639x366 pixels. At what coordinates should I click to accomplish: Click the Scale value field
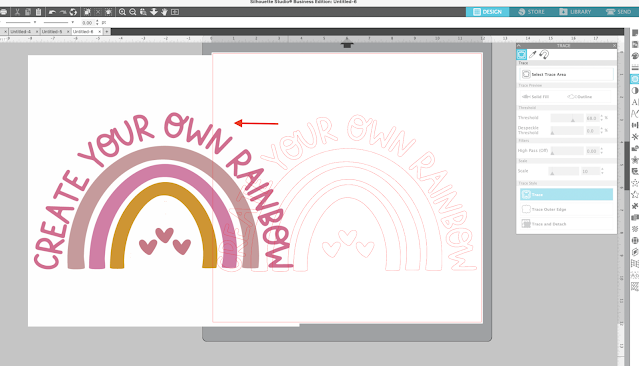[590, 172]
